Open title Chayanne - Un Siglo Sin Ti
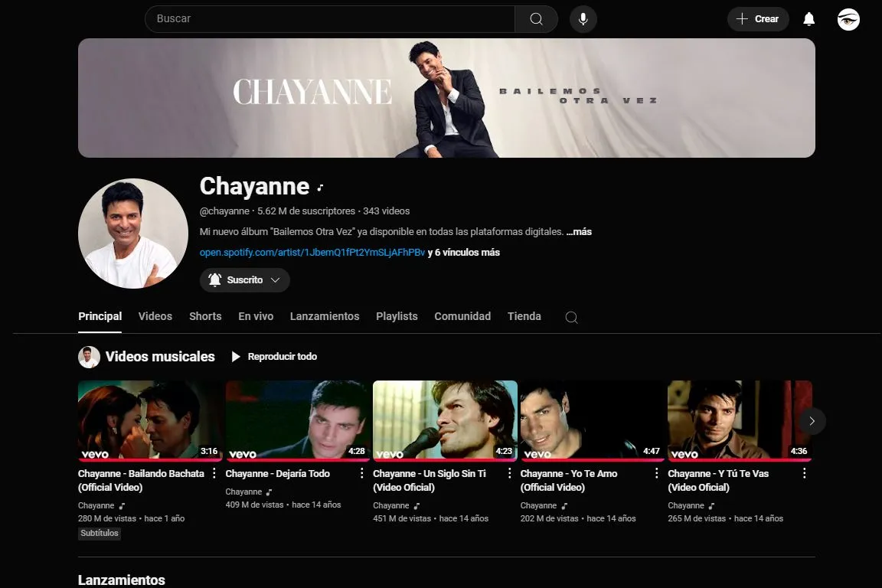 coord(430,481)
